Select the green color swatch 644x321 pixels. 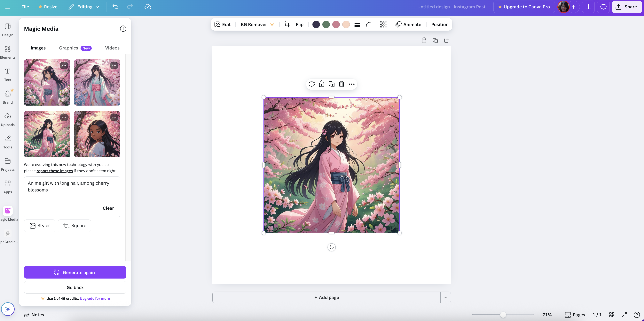(x=326, y=24)
